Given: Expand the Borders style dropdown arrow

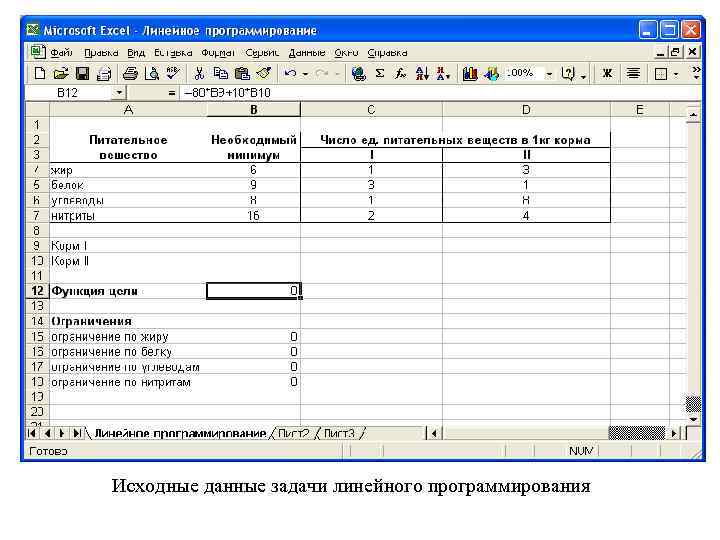Looking at the screenshot, I should 676,74.
